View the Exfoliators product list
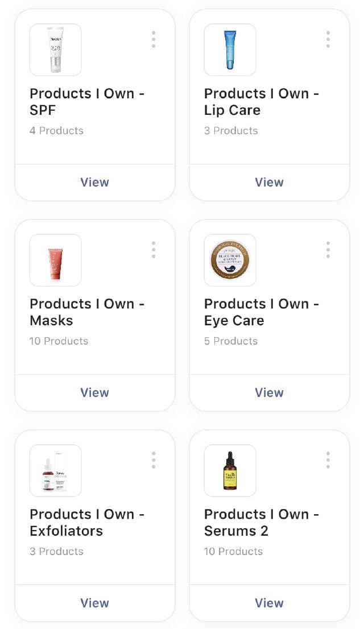Viewport: 364px width, 629px height. pyautogui.click(x=94, y=603)
